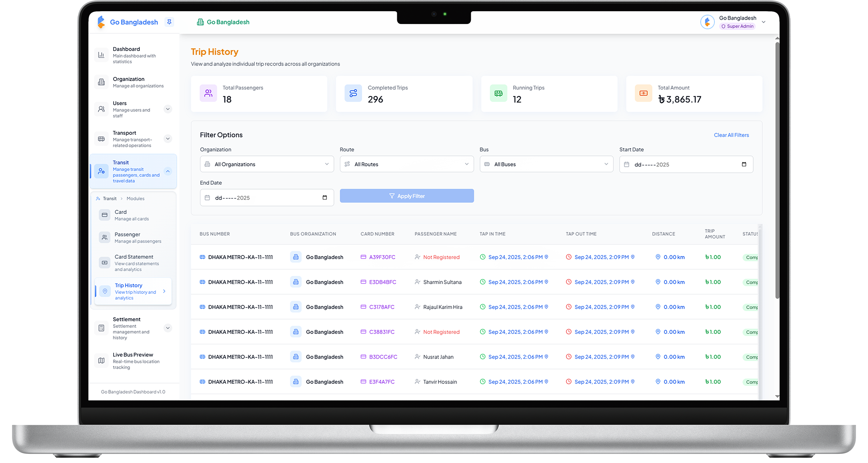The height and width of the screenshot is (463, 868).
Task: Click the Dashboard chart icon in sidebar
Action: 101,55
